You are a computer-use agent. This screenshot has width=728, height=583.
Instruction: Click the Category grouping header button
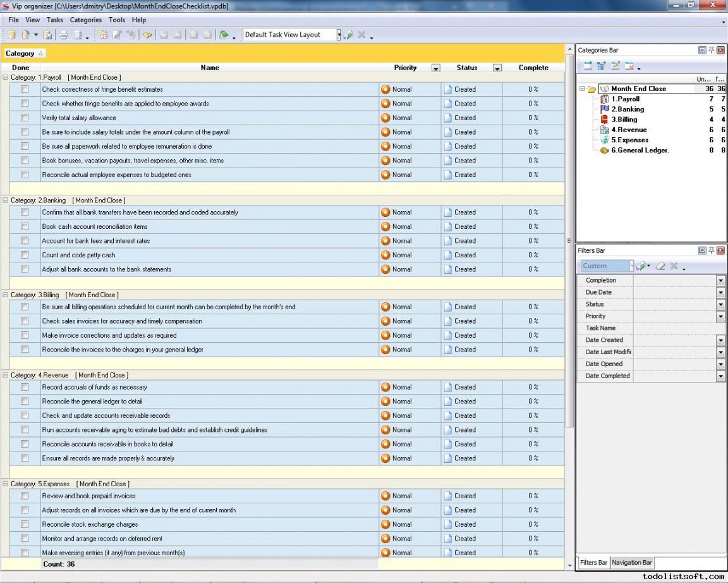(x=25, y=54)
